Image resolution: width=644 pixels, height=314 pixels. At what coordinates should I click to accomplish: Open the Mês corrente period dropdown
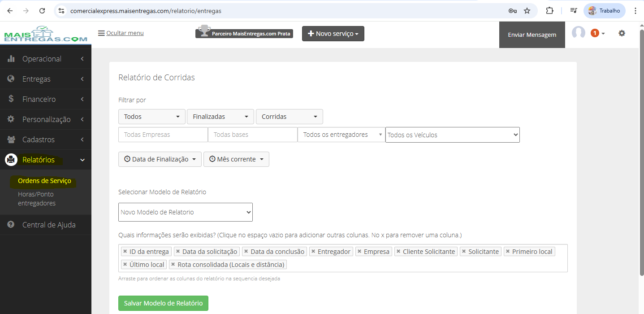coord(236,159)
